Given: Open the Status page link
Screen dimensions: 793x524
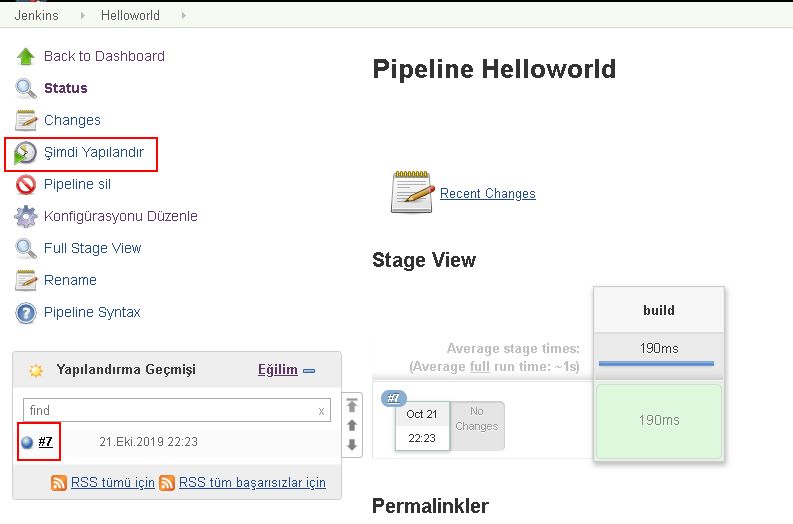Looking at the screenshot, I should pos(66,88).
